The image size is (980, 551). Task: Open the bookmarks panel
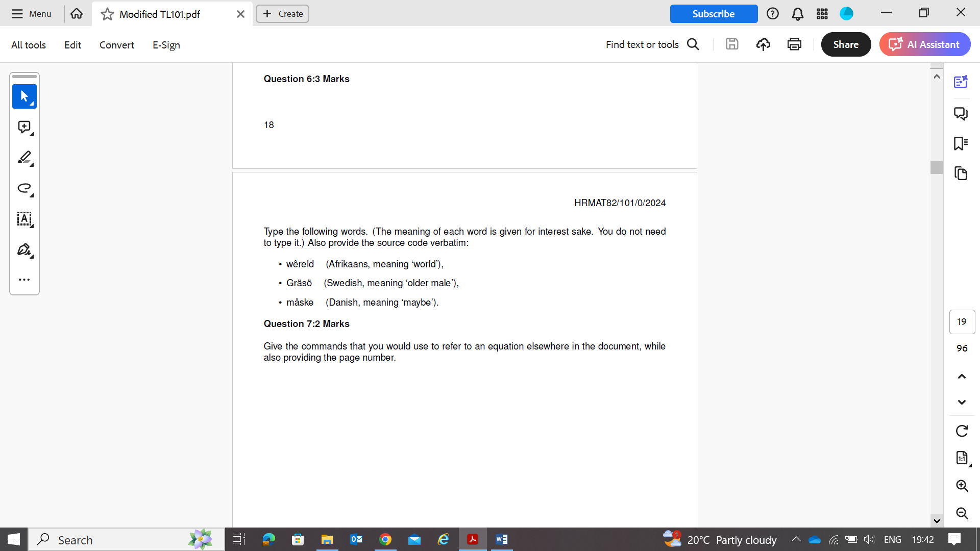pyautogui.click(x=961, y=143)
